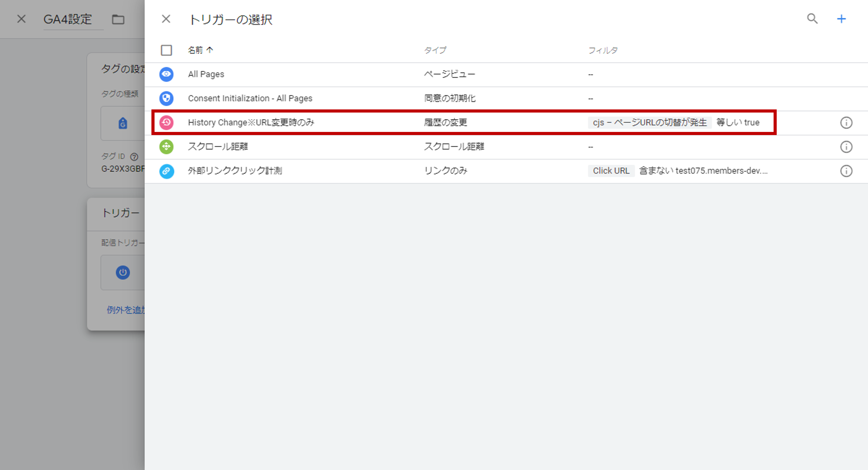This screenshot has height=470, width=868.
Task: Click the folder icon beside GA4設定
Action: point(118,19)
